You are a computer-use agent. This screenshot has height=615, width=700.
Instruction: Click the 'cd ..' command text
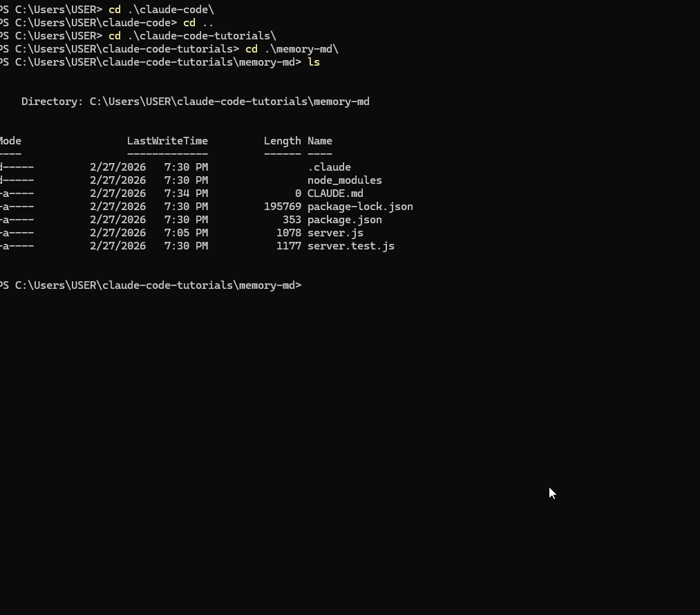click(198, 23)
